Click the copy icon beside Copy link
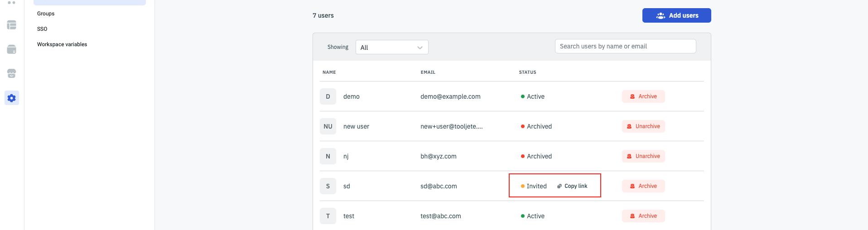The height and width of the screenshot is (230, 868). [559, 186]
